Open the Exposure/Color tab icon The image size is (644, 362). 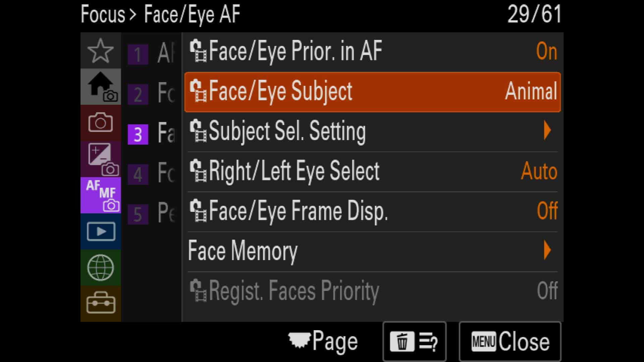click(101, 159)
